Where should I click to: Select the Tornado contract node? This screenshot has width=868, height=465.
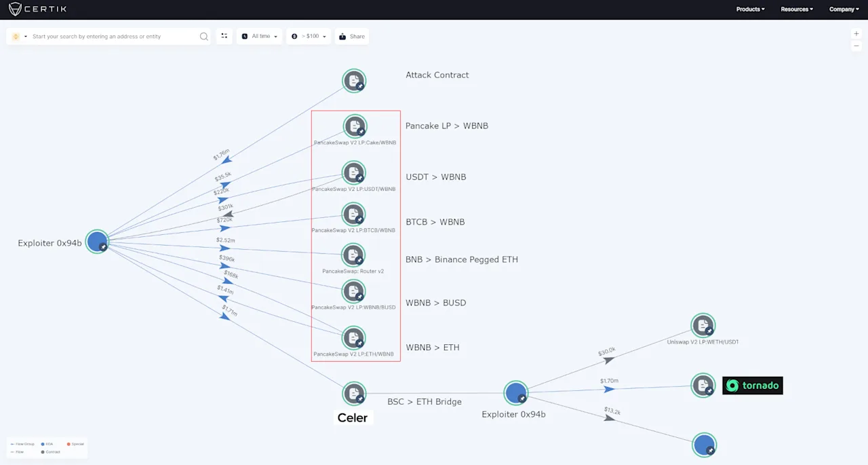[x=703, y=386]
